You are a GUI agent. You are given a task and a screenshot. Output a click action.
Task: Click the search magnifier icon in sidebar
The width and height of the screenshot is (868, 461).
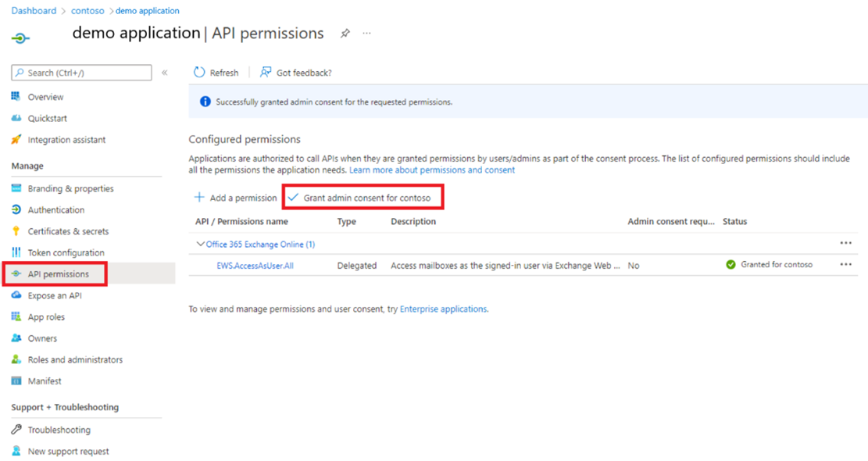pos(20,73)
